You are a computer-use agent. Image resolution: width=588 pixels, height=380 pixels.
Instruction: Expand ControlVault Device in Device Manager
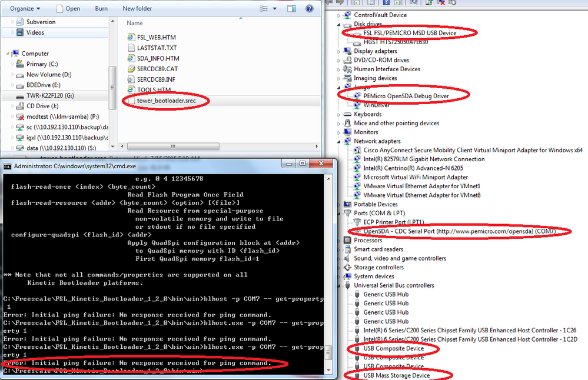click(338, 15)
